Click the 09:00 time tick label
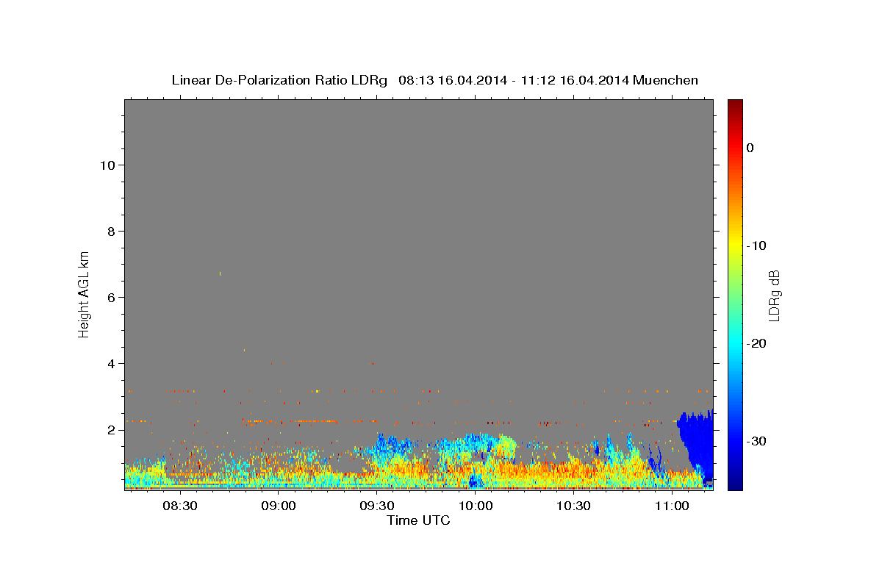 pyautogui.click(x=278, y=506)
